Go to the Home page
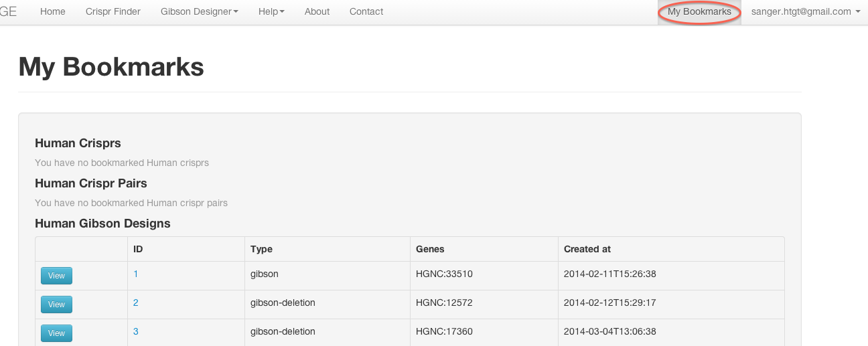The height and width of the screenshot is (346, 868). click(x=53, y=11)
